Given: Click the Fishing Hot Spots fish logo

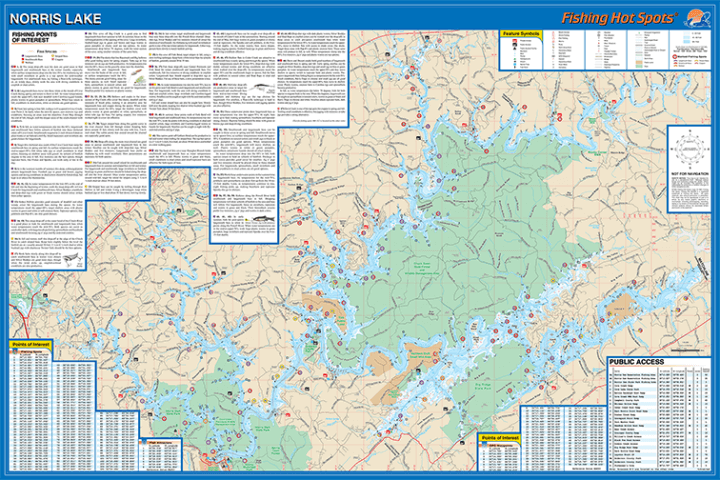Looking at the screenshot, I should point(698,18).
